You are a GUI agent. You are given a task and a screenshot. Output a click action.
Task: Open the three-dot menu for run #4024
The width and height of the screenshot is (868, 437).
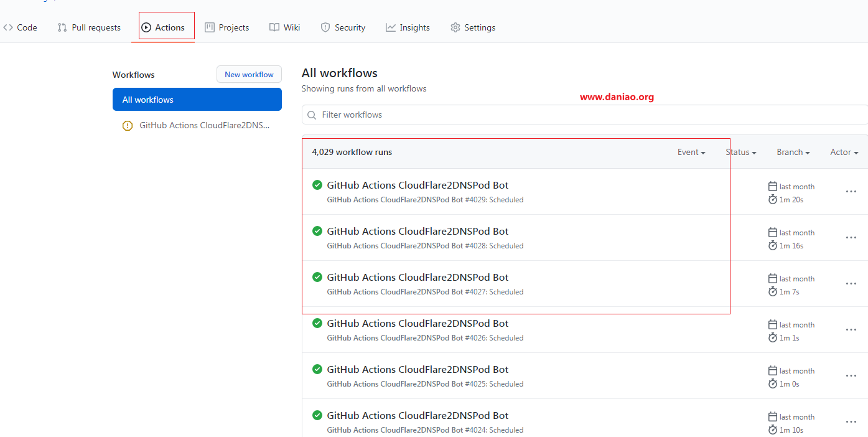[x=851, y=422]
